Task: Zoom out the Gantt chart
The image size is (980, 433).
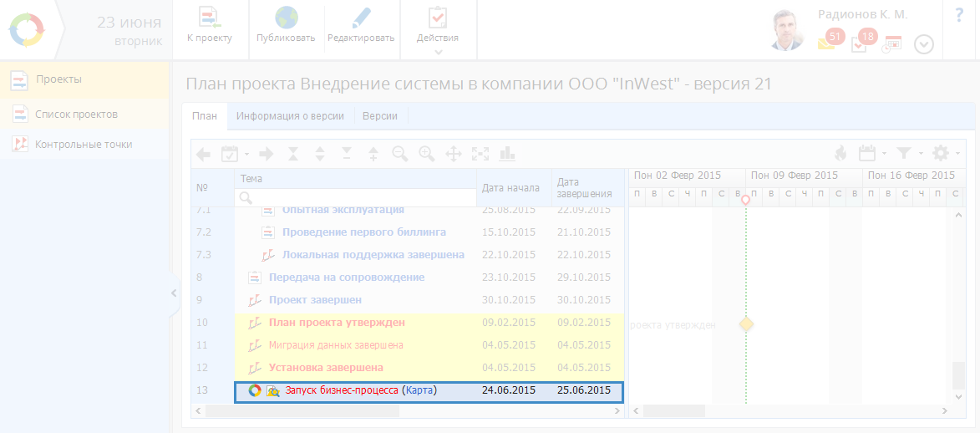Action: coord(400,154)
